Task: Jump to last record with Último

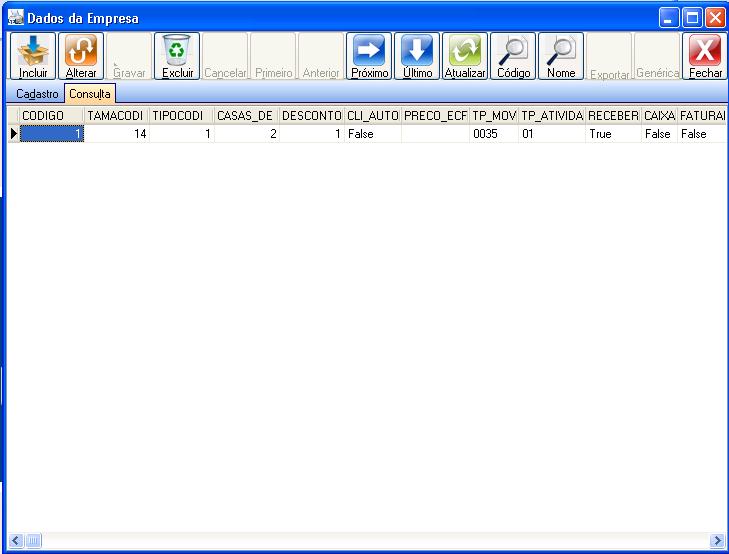Action: (418, 56)
